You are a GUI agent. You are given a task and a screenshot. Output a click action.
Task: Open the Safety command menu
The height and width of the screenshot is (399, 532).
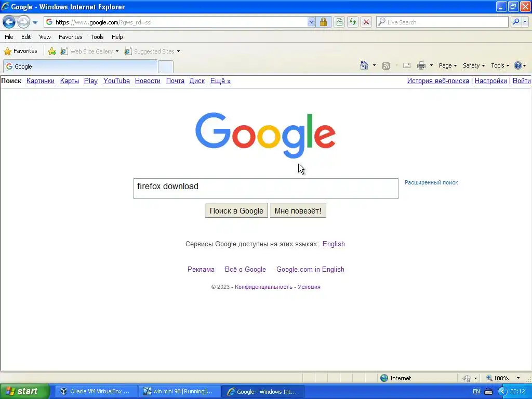tap(474, 65)
